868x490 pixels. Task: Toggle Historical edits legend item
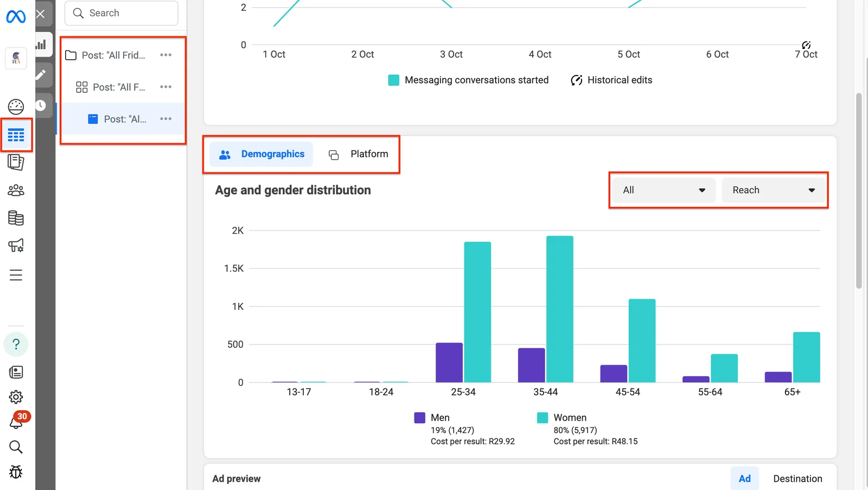click(611, 80)
